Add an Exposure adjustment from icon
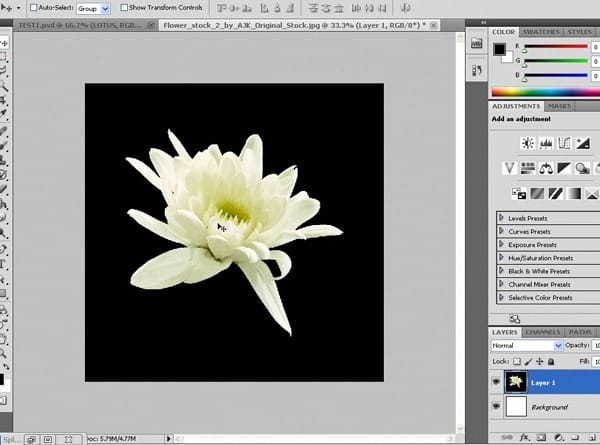Image resolution: width=600 pixels, height=445 pixels. coord(583,143)
